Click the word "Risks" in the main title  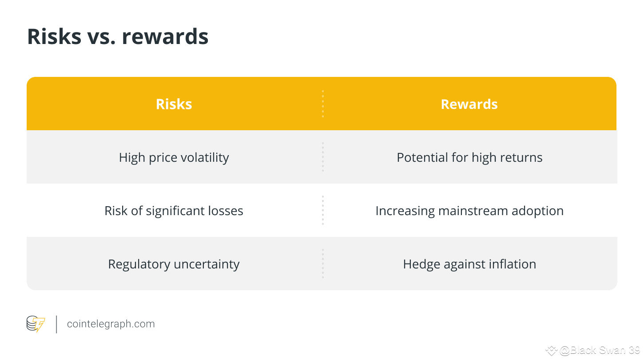[x=54, y=36]
